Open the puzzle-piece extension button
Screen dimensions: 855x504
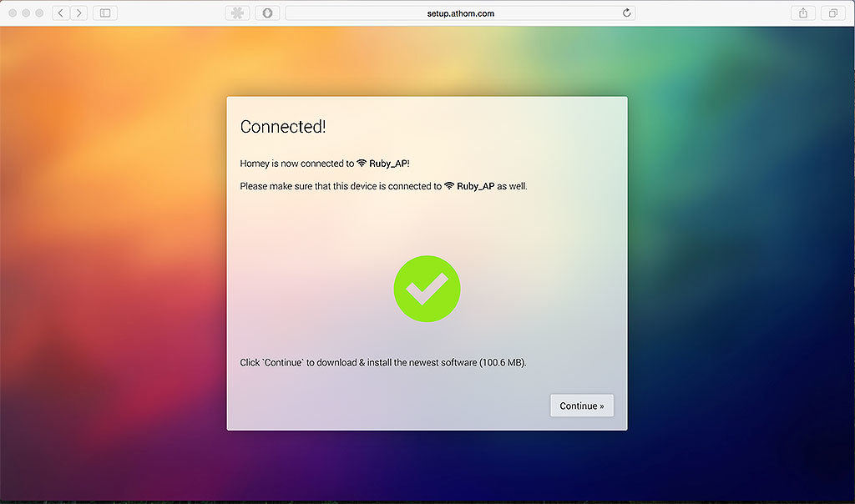tap(237, 13)
